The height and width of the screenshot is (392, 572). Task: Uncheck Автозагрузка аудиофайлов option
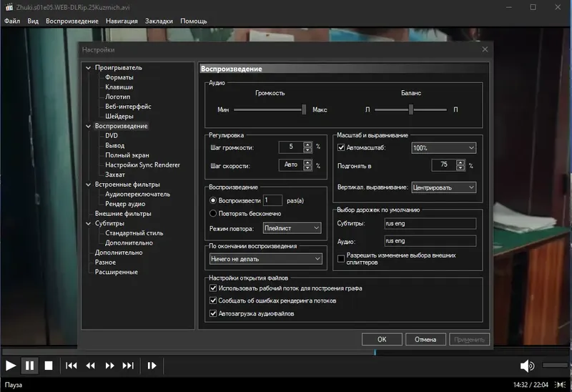coord(213,313)
